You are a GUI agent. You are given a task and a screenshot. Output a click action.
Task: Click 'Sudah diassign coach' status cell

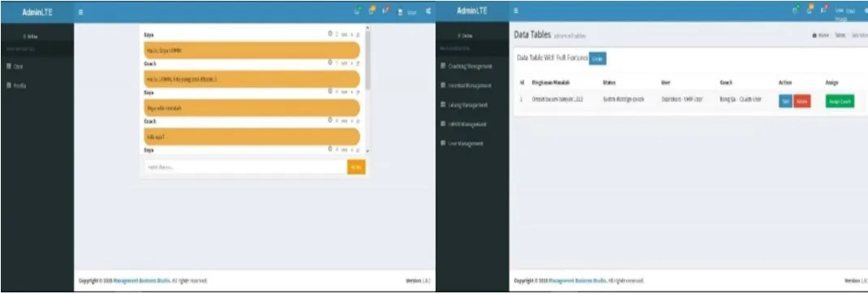[623, 99]
